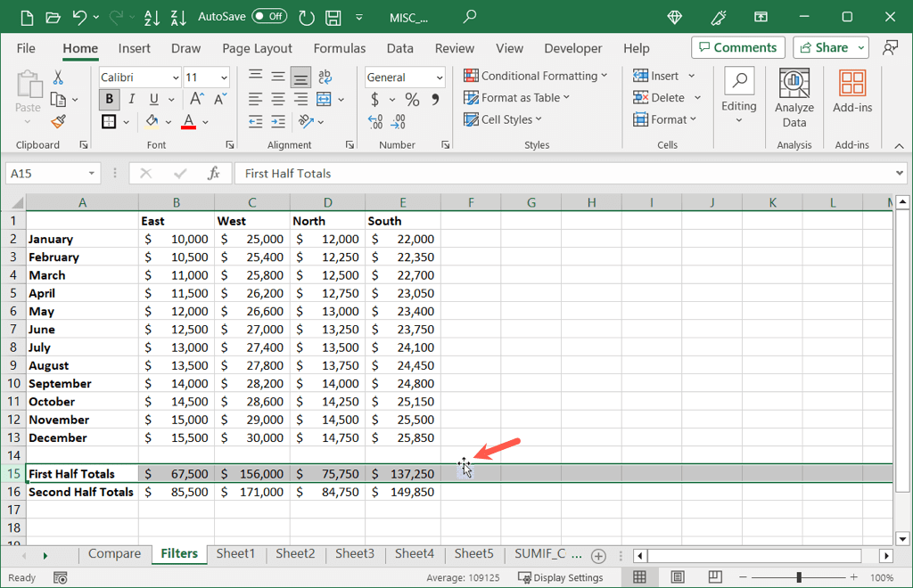Click the Comments button
The width and height of the screenshot is (913, 588).
737,47
